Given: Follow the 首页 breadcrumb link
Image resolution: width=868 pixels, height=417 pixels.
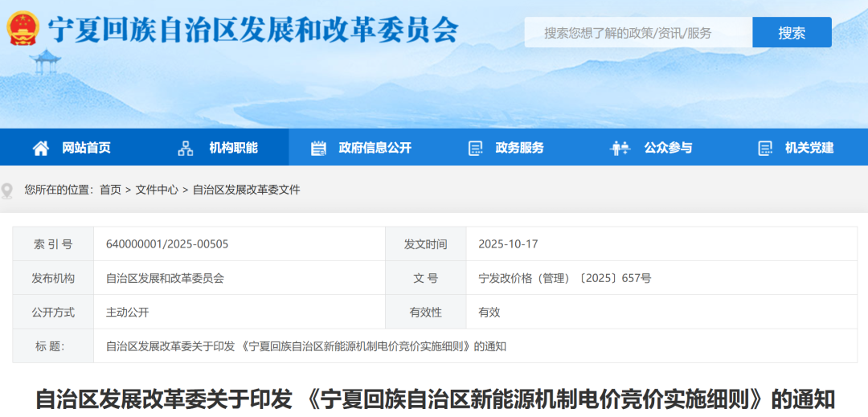Looking at the screenshot, I should pyautogui.click(x=110, y=190).
